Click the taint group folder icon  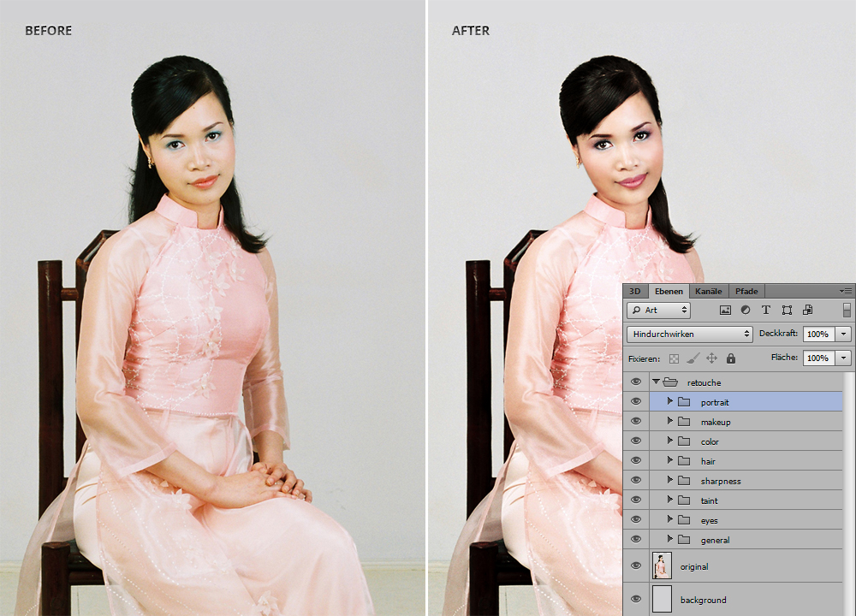pos(684,500)
